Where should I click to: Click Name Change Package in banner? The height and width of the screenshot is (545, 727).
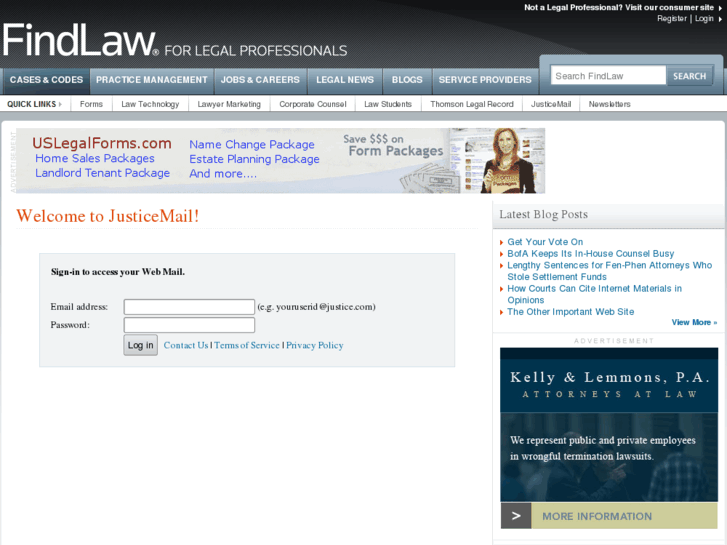coord(252,145)
